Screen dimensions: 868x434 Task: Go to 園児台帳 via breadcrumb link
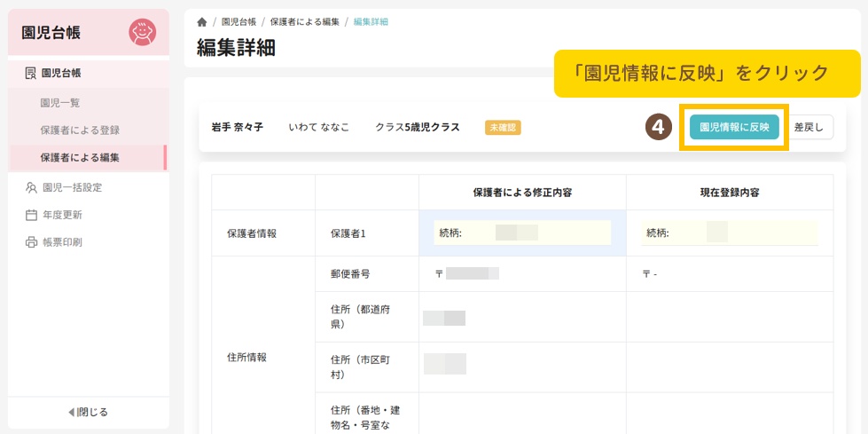239,21
